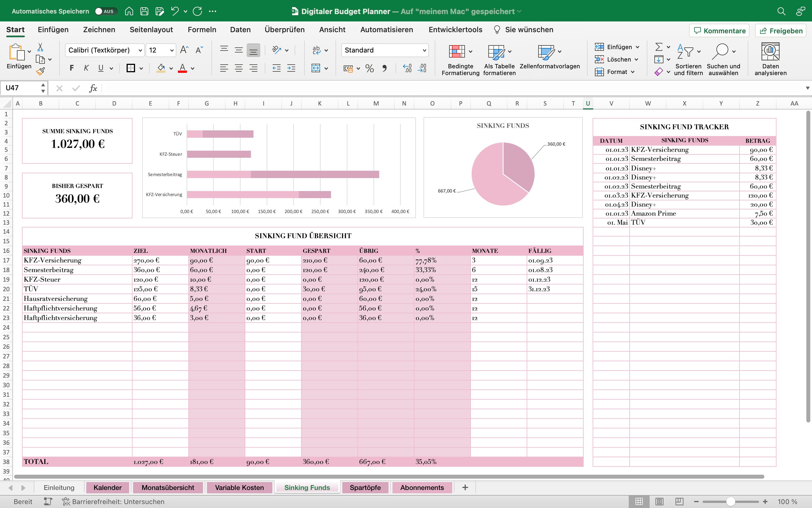
Task: Click the increase indent icon
Action: point(291,68)
